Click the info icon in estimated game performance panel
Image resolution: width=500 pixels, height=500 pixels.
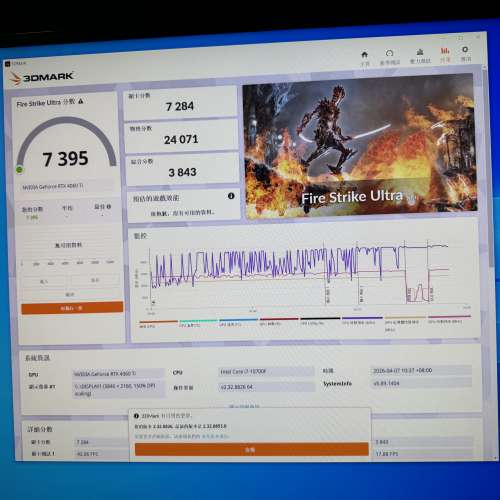(231, 196)
